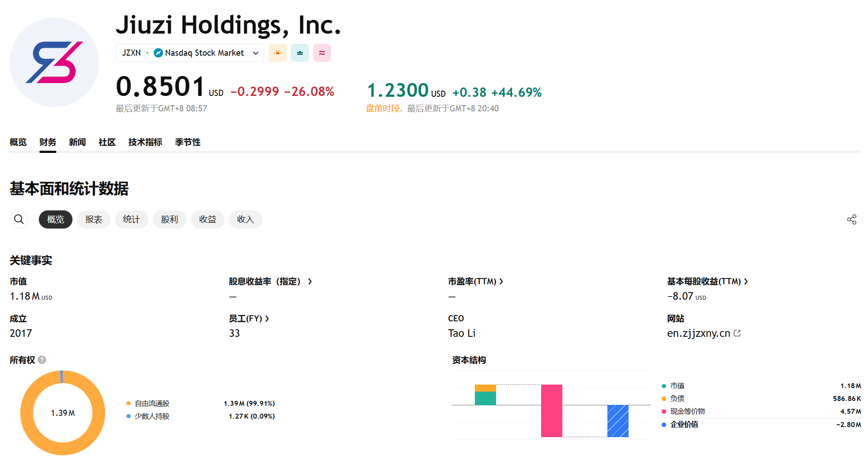Screen dimensions: 868x465
Task: Click the Jiuzi Holdings company logo
Action: click(54, 62)
